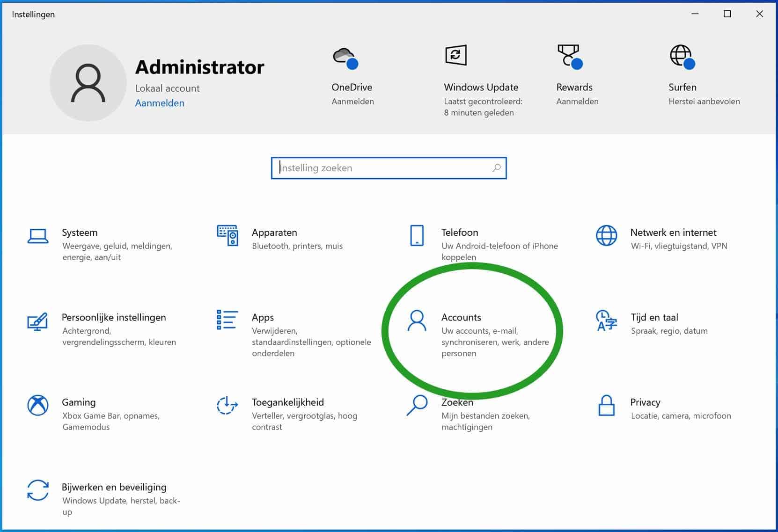Click the Accounts person icon
Image resolution: width=778 pixels, height=532 pixels.
pos(417,321)
